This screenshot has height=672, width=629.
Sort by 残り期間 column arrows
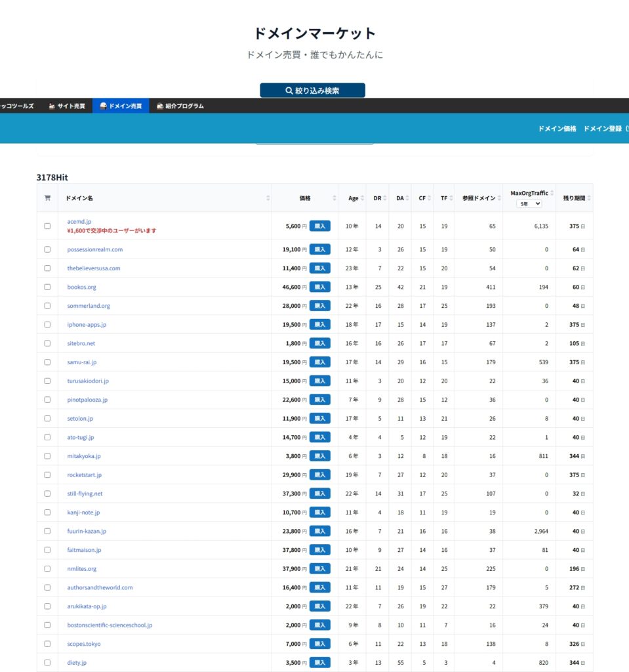click(589, 198)
